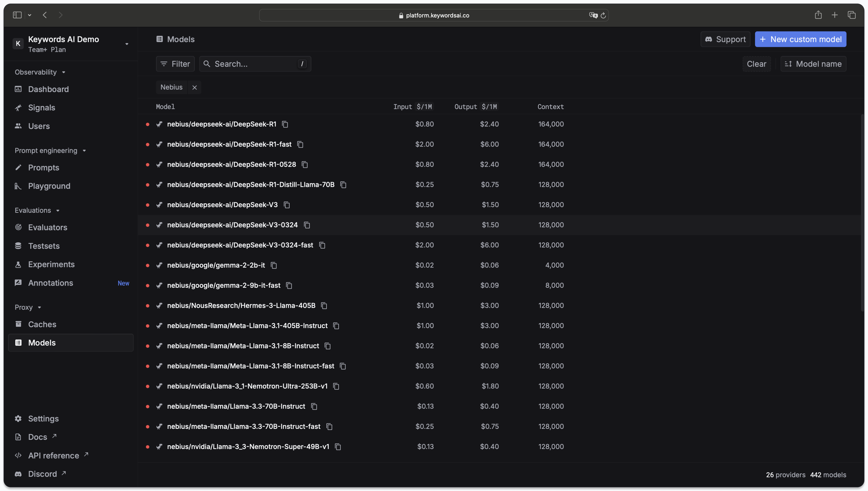Open the nebius/deepseek-ai/DeepSeek-V3 row
This screenshot has height=491, width=868.
click(x=500, y=205)
